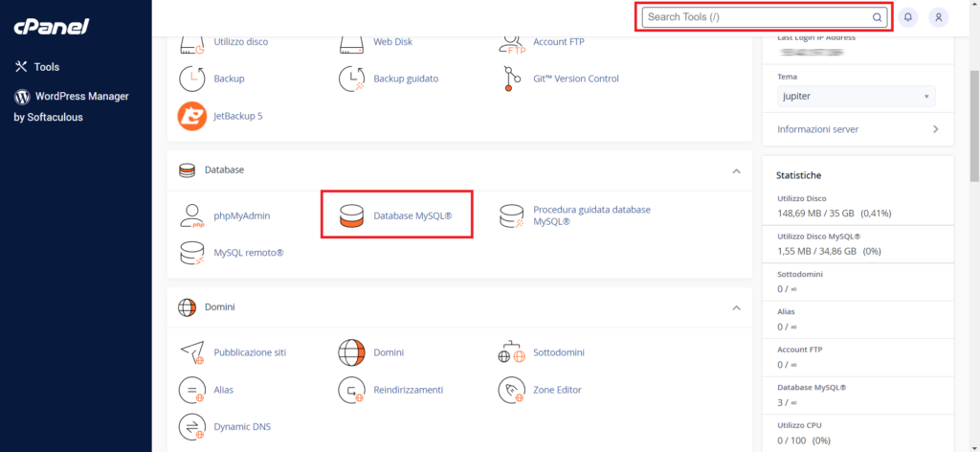Click the MySQL remoto® icon
980x452 pixels.
pos(191,253)
